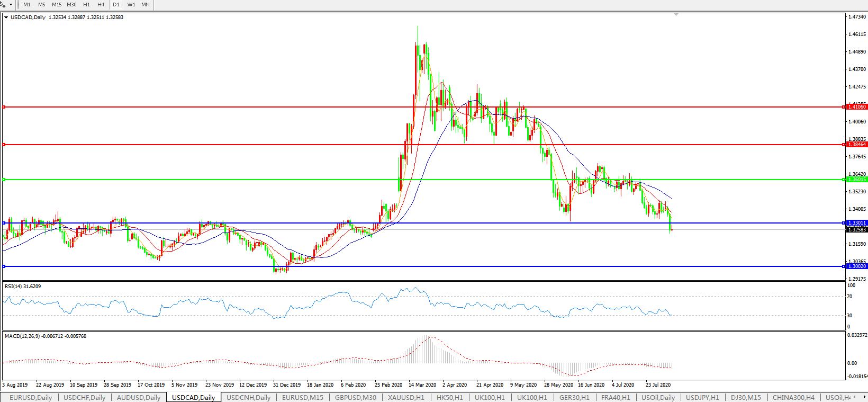Open the EURUSD,Daily chart tab
This screenshot has width=868, height=402.
coord(31,397)
